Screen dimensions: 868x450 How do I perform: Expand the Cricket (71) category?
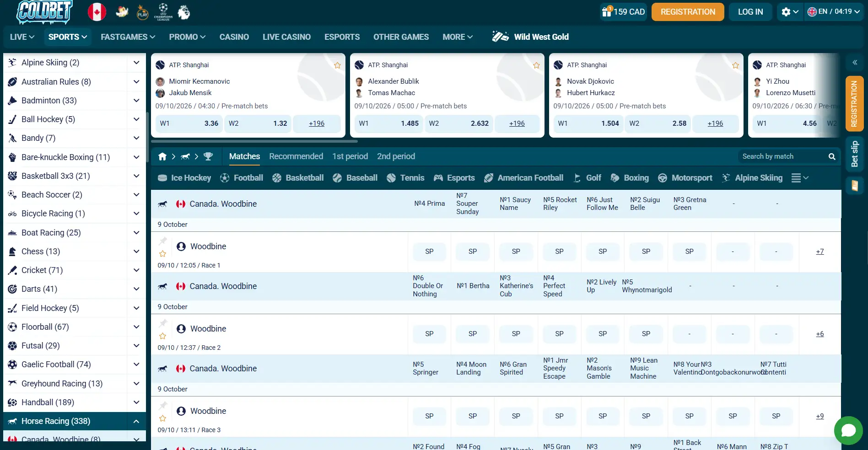(136, 270)
